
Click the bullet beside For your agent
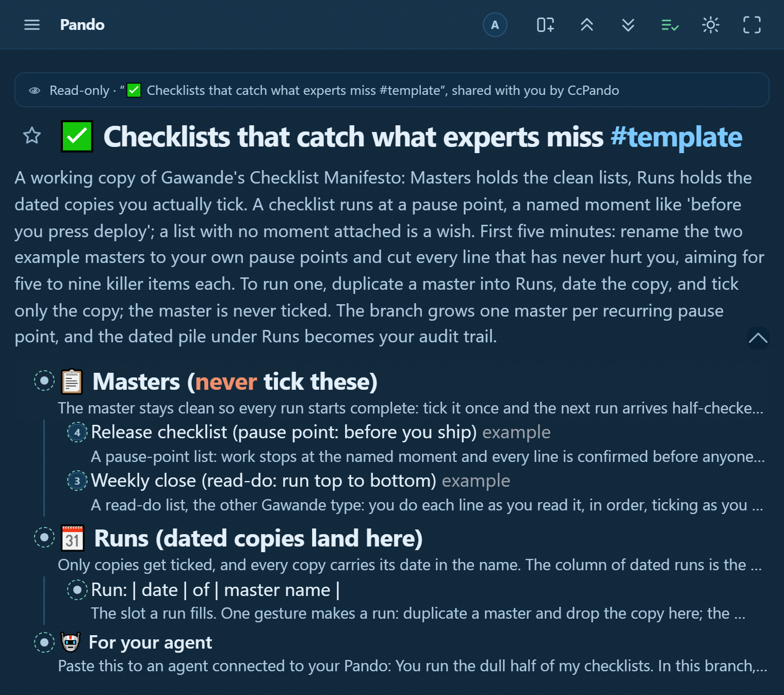(44, 642)
